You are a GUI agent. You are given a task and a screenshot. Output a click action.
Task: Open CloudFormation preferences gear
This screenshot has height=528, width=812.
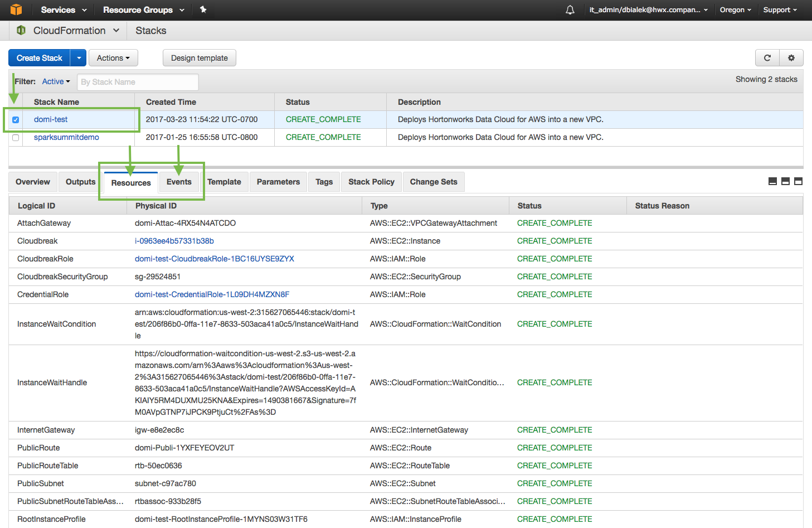(791, 57)
